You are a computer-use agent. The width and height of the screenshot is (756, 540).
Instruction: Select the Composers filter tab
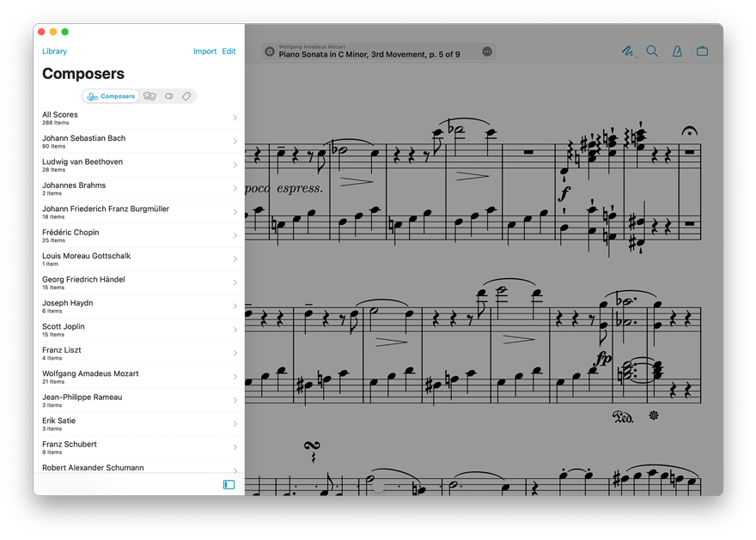pyautogui.click(x=111, y=96)
